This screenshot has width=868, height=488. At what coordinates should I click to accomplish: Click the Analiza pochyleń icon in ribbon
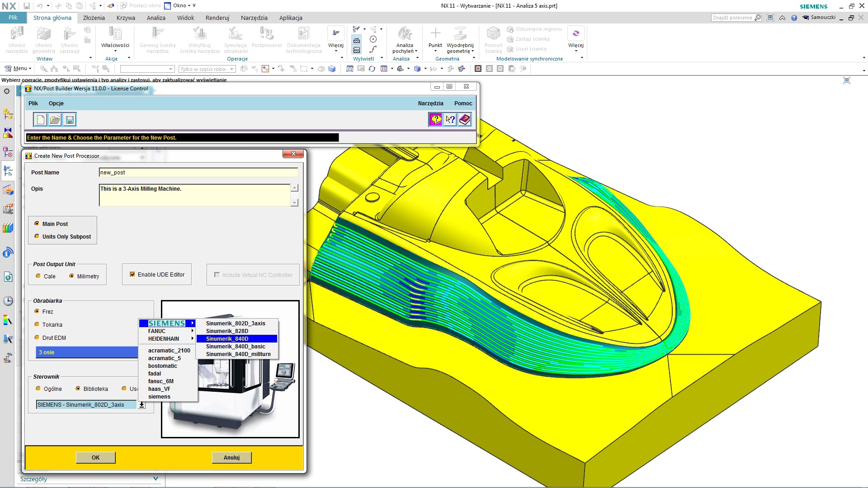(405, 34)
